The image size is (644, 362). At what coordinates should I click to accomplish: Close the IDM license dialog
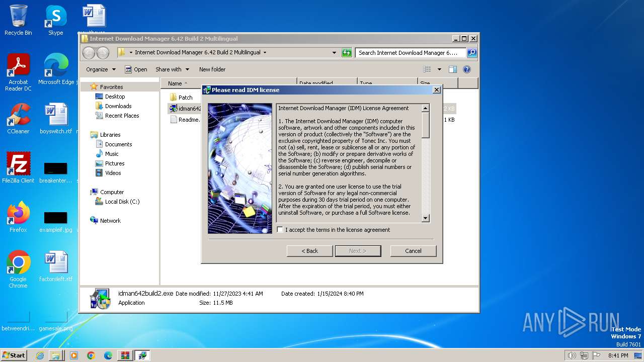tap(437, 90)
